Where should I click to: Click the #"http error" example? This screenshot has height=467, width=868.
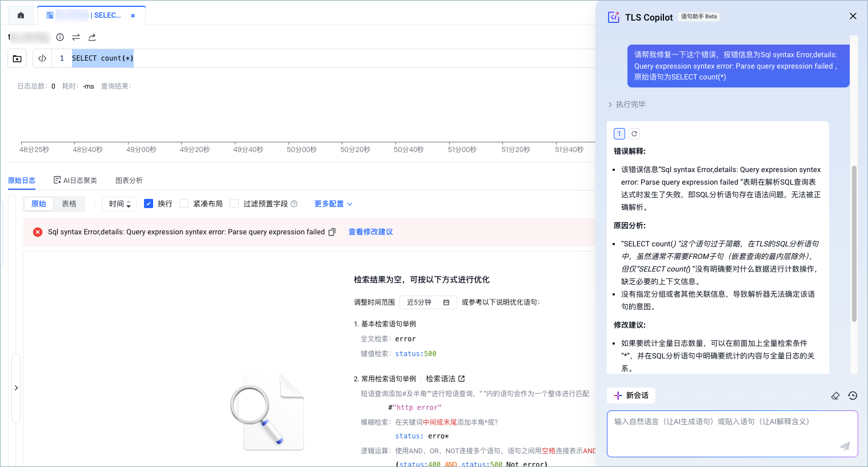[415, 408]
